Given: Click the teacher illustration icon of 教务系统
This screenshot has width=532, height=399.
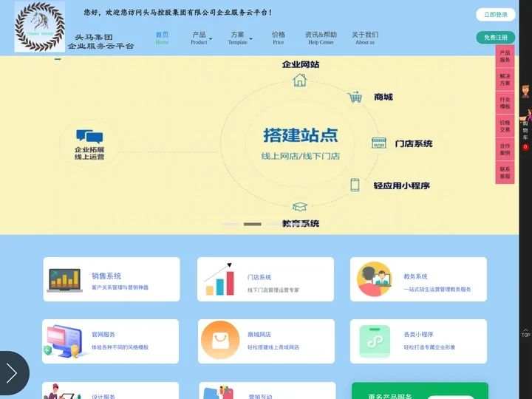Looking at the screenshot, I should pos(375,279).
